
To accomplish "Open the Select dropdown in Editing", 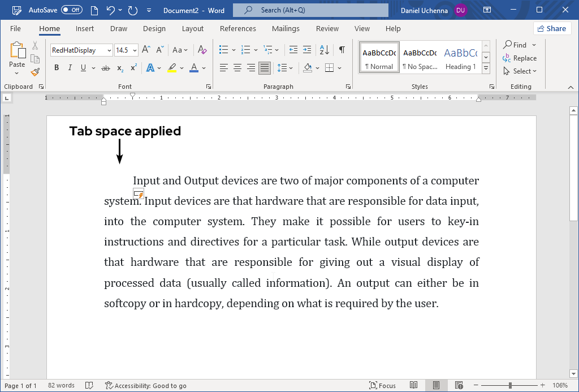I will click(520, 71).
